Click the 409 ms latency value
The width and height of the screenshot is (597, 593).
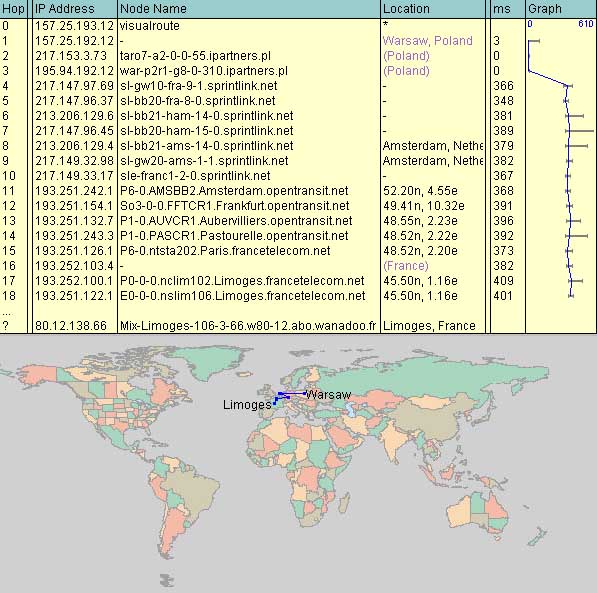pyautogui.click(x=503, y=281)
